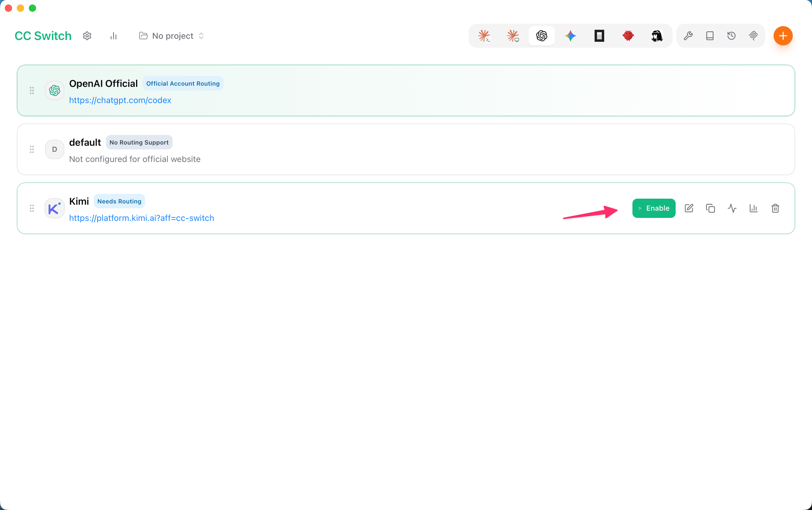
Task: Click the Needs Routing badge
Action: (x=119, y=201)
